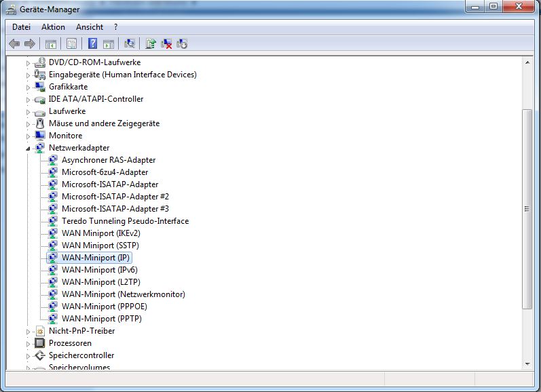Select WAN-Miniport (IPv6)

pyautogui.click(x=99, y=270)
